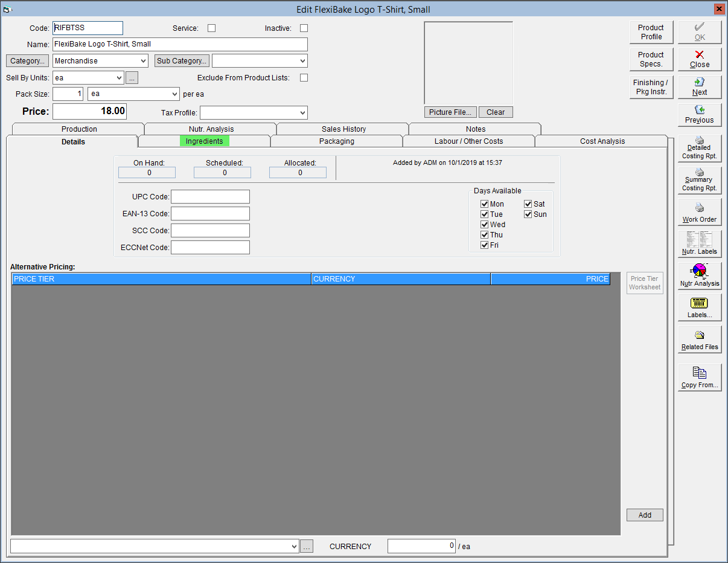Click the Sub Category... button

click(x=182, y=61)
